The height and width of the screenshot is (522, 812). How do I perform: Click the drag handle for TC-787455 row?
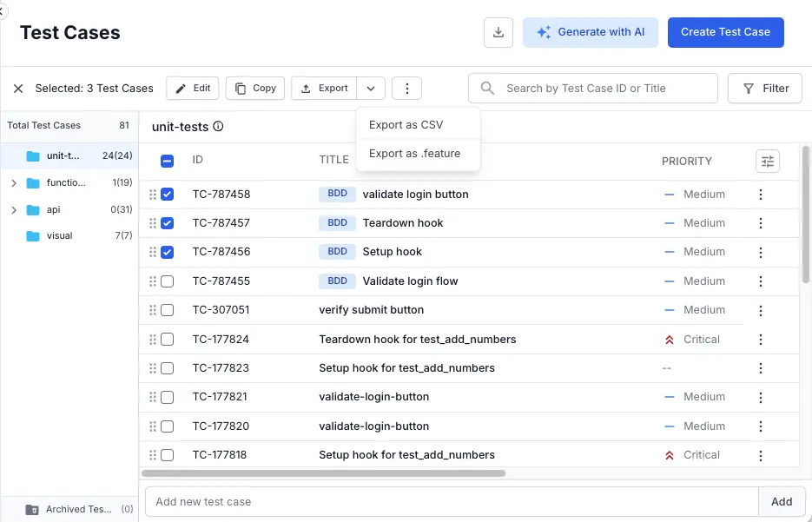tap(153, 281)
